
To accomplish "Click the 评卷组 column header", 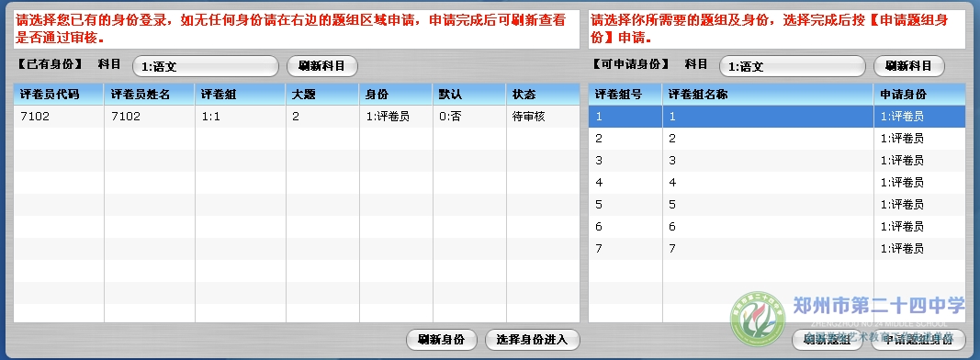I will click(x=241, y=95).
